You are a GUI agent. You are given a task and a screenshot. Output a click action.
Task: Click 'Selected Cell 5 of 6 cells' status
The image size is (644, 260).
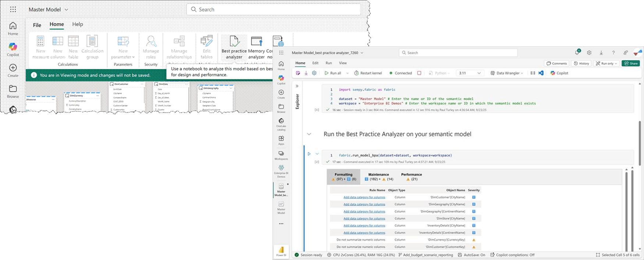tap(618, 255)
